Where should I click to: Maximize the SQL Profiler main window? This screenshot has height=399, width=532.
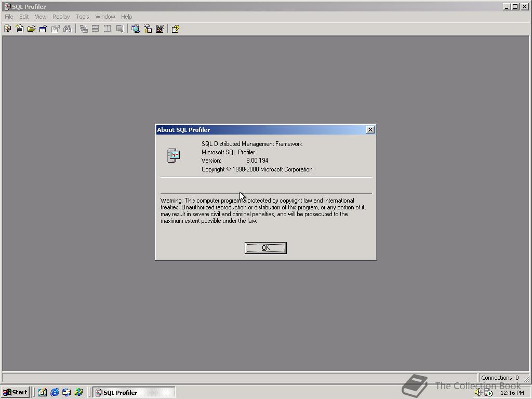tap(515, 6)
